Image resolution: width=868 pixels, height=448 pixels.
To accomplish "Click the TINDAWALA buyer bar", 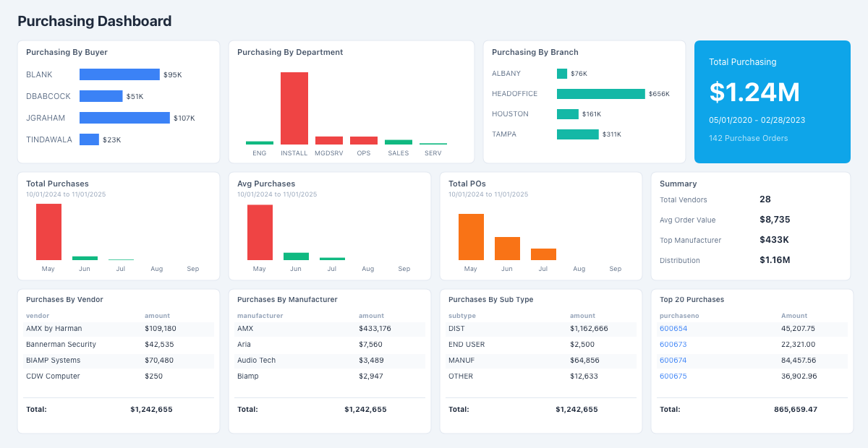I will click(x=89, y=139).
